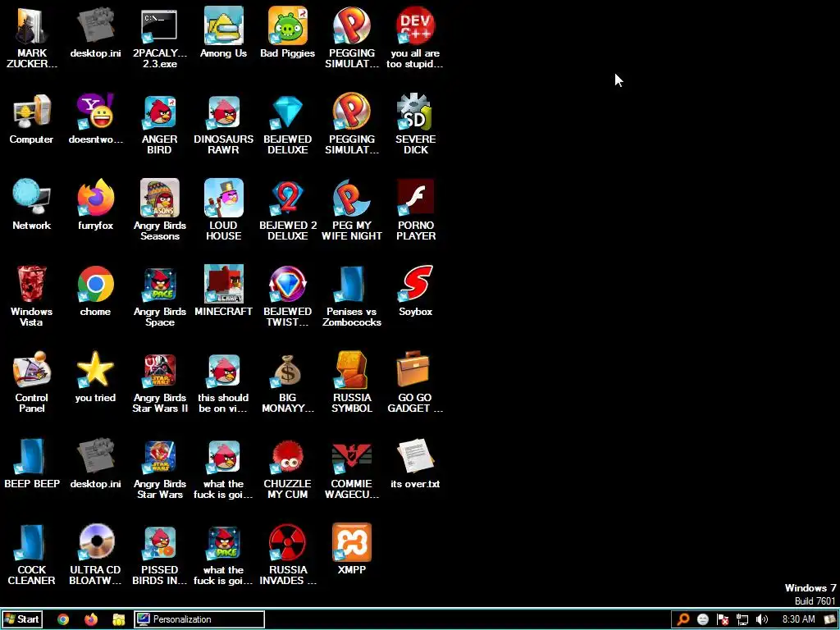This screenshot has height=630, width=840.
Task: Open the network tray icon
Action: (742, 620)
